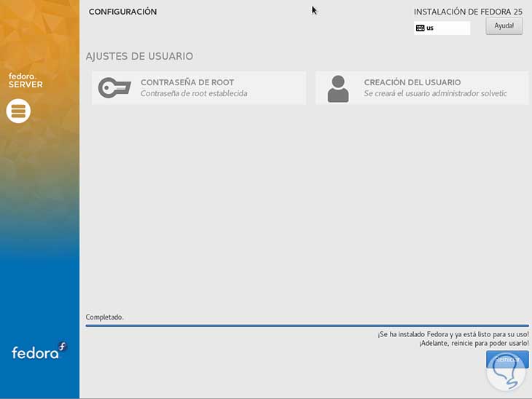Click the user creation person icon
532x399 pixels.
[x=338, y=89]
